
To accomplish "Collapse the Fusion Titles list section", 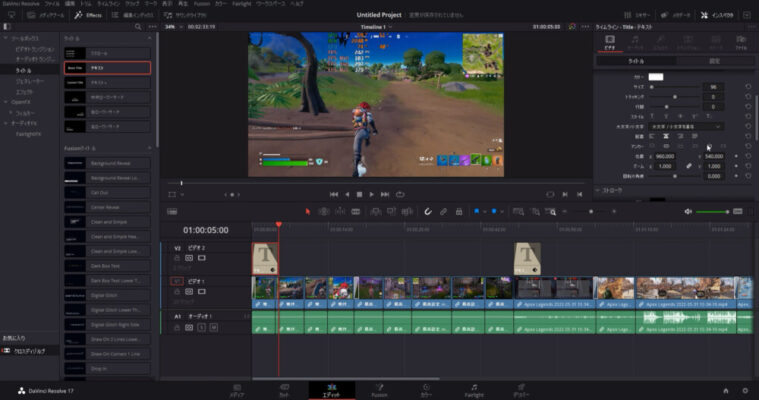I will 149,148.
